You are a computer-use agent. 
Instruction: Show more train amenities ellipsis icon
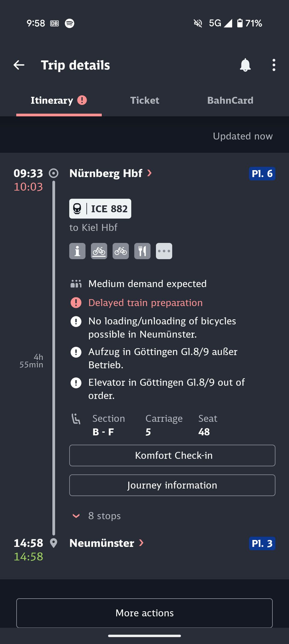(x=164, y=251)
